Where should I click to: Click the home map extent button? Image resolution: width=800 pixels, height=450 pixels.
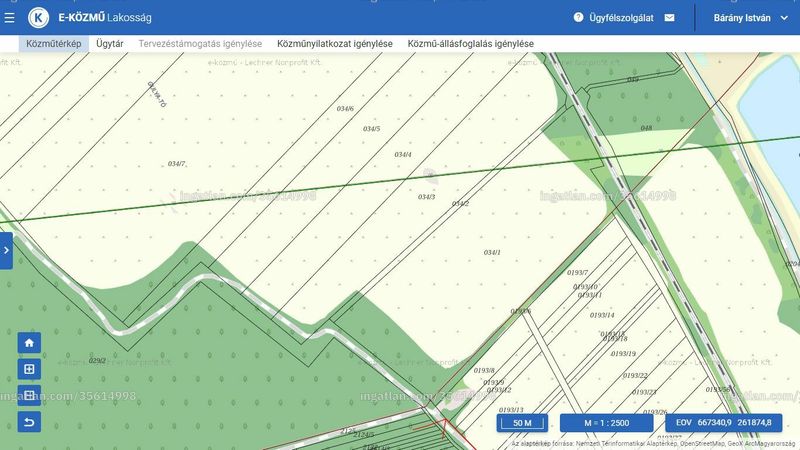click(29, 343)
